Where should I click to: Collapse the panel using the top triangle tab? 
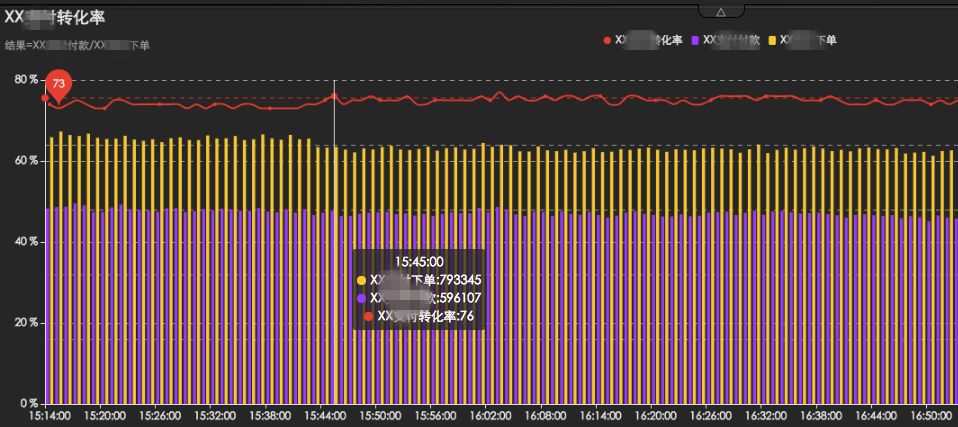click(x=721, y=11)
